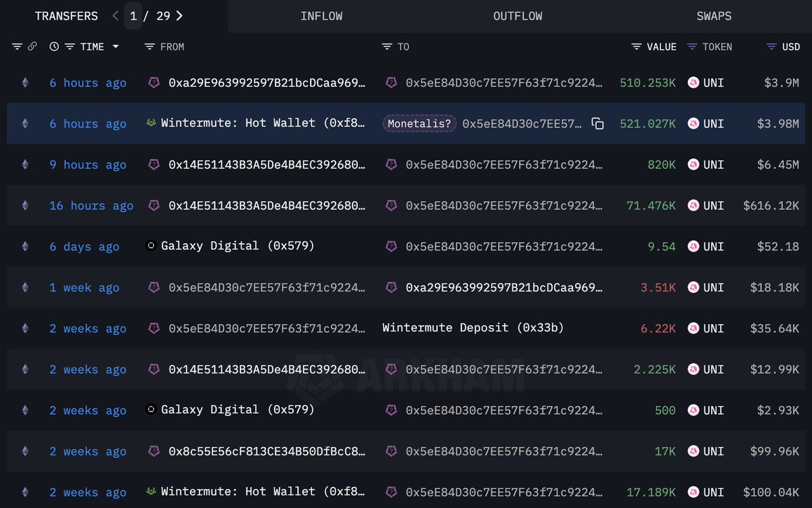Go to next transfers page
This screenshot has width=812, height=508.
coord(179,16)
